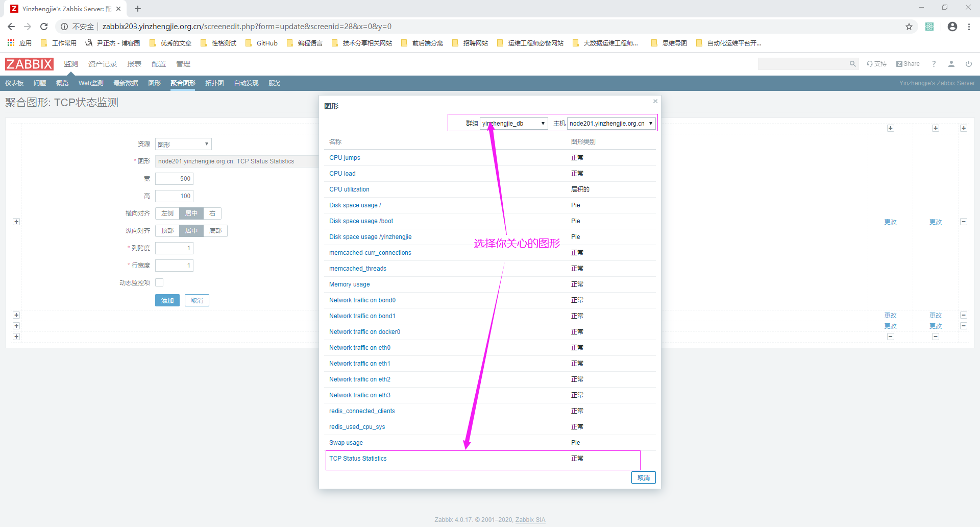Select CPU load graph
Screen dimensions: 980x527
pyautogui.click(x=342, y=174)
